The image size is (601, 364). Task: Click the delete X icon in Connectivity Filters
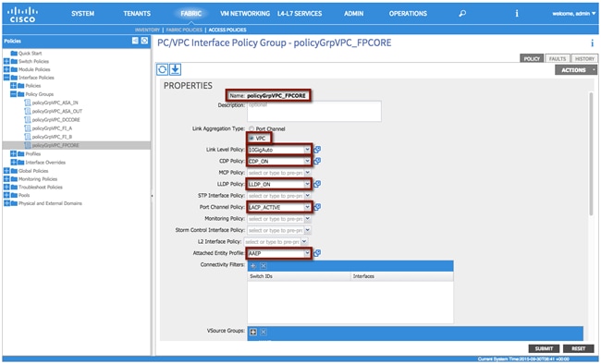pos(264,265)
